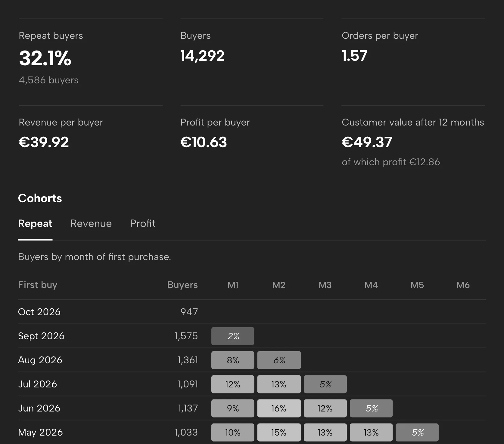The width and height of the screenshot is (504, 444).
Task: Click "of which profit €12.86" text
Action: pos(391,162)
